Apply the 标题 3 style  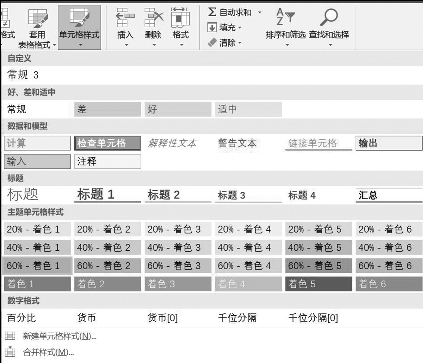pyautogui.click(x=248, y=195)
